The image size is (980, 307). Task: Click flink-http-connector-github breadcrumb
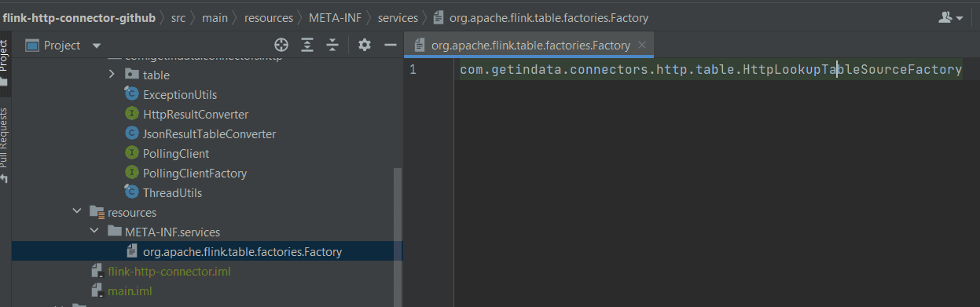[79, 17]
